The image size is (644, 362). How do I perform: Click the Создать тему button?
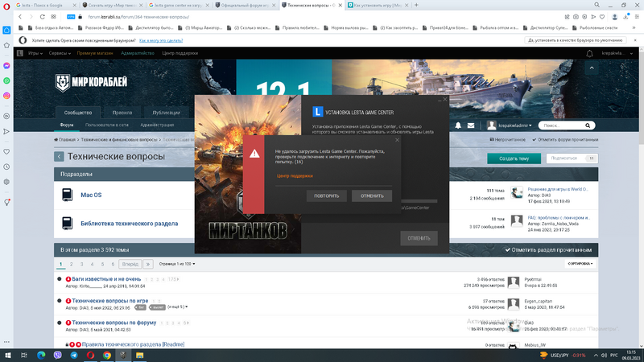[x=514, y=158]
